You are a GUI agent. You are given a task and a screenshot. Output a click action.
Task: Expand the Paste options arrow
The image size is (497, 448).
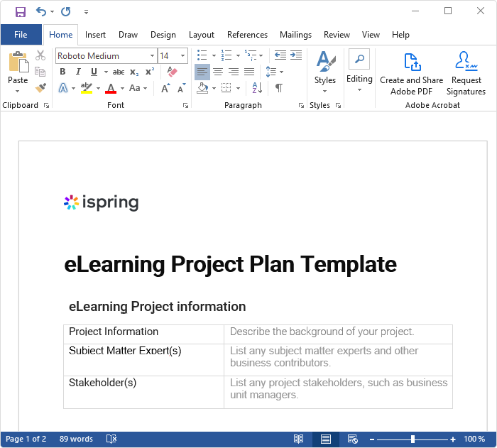point(18,92)
